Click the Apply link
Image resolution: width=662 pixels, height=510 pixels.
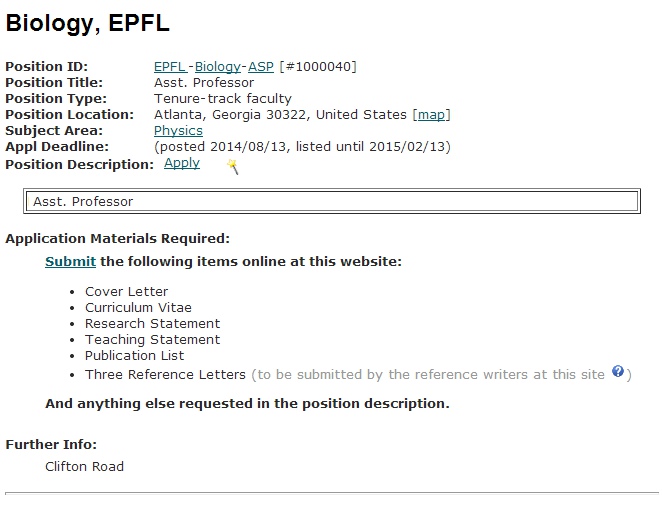pyautogui.click(x=182, y=163)
